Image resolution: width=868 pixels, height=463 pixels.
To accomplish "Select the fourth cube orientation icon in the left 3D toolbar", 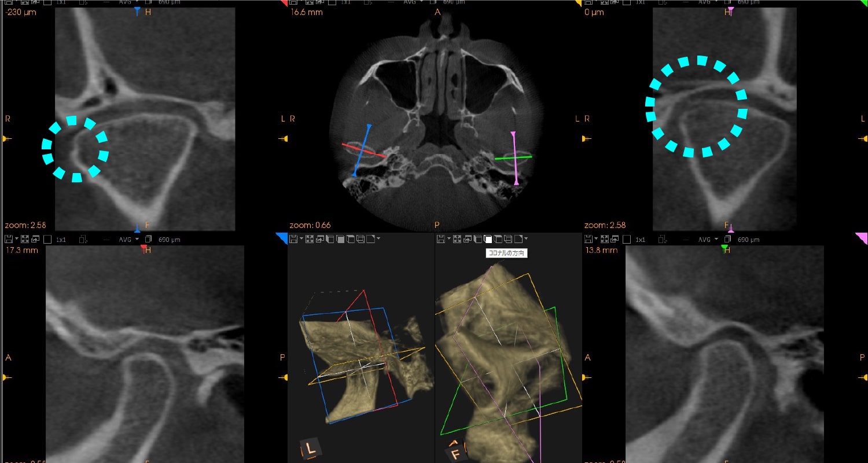I will pyautogui.click(x=361, y=239).
